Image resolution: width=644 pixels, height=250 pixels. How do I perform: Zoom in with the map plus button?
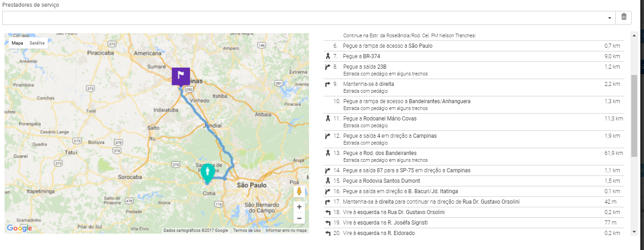tap(299, 207)
